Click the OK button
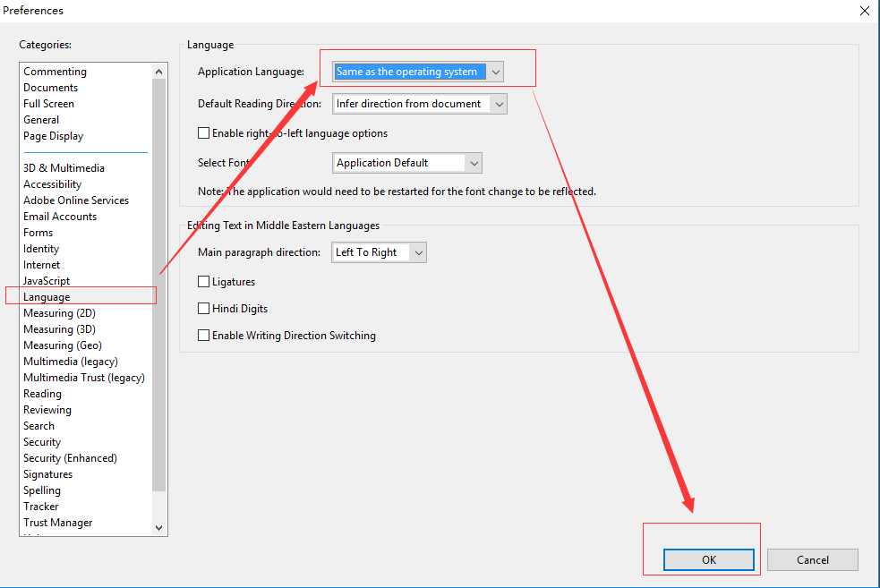Image resolution: width=880 pixels, height=588 pixels. tap(708, 558)
